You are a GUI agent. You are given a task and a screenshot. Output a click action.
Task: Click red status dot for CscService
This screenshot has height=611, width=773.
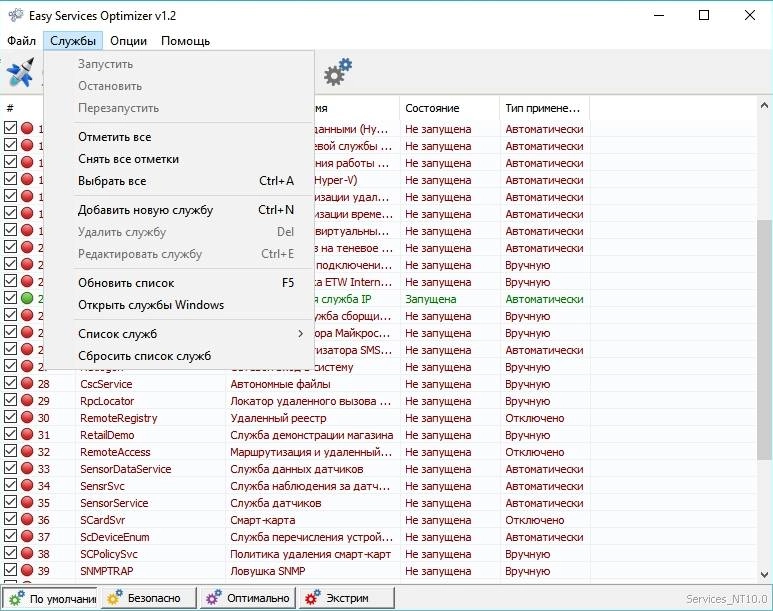tap(27, 383)
